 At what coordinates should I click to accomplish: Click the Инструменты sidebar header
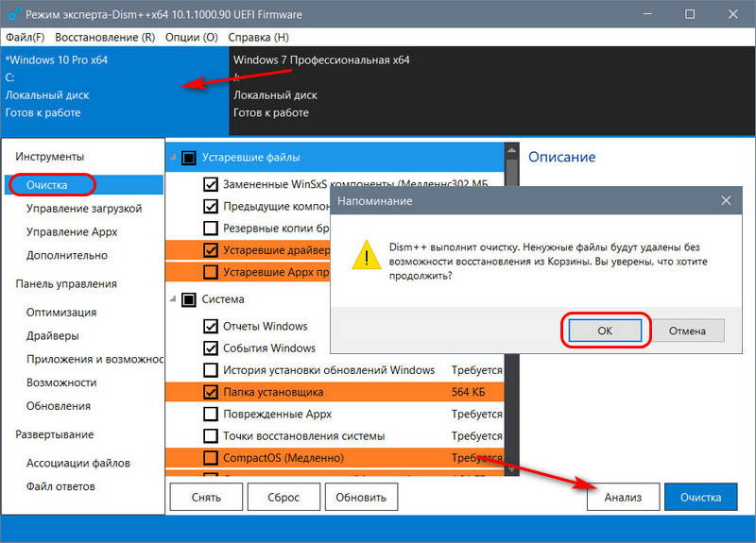(50, 157)
